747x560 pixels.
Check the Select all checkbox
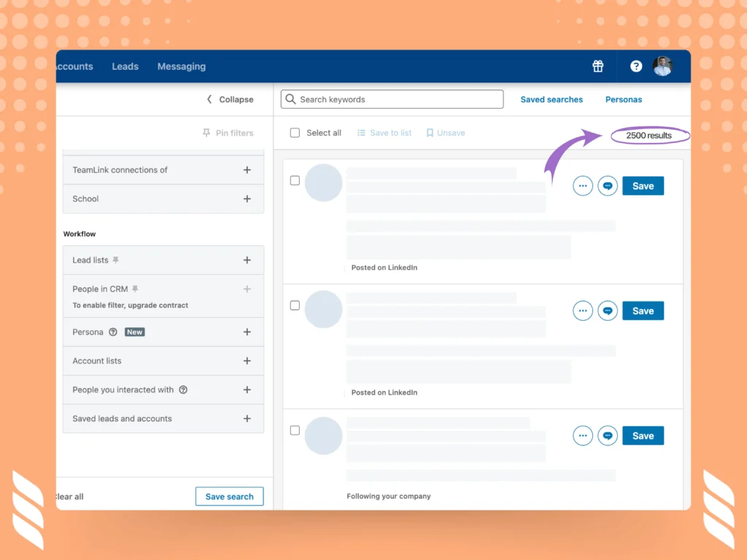[295, 133]
